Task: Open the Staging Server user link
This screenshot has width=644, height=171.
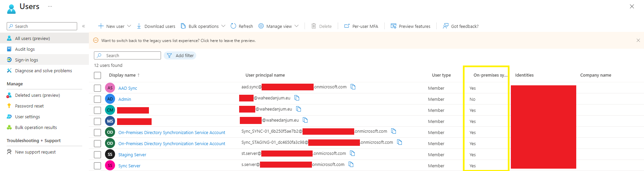Action: coord(132,155)
